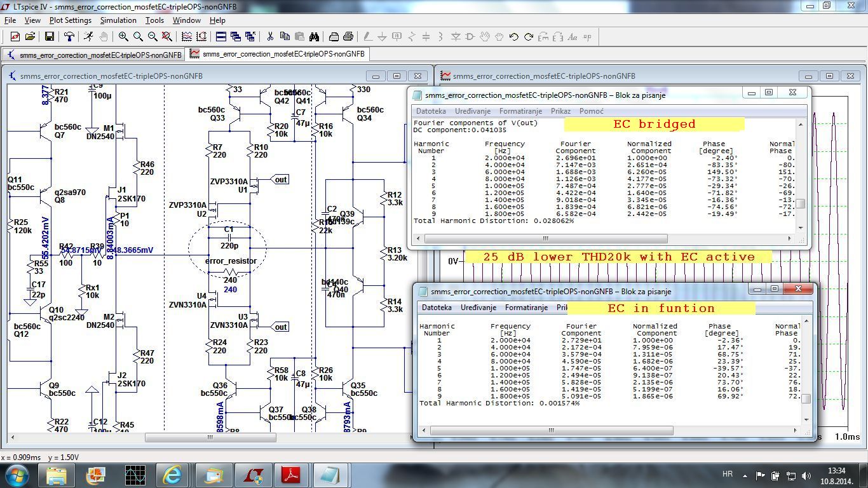
Task: Open the Window menu
Action: coord(187,20)
